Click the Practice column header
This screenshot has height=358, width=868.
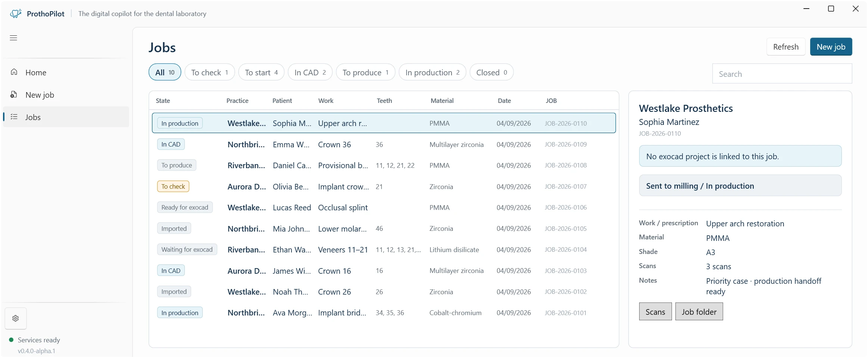(x=237, y=101)
